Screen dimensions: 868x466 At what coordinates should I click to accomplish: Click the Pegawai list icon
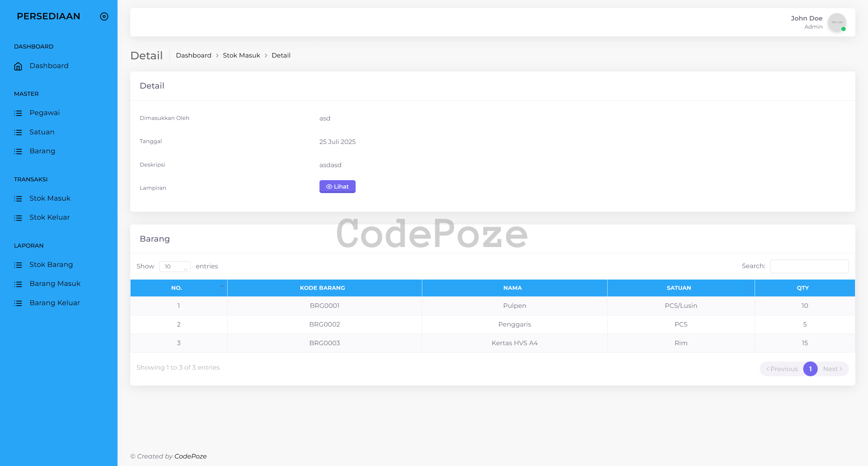tap(18, 113)
